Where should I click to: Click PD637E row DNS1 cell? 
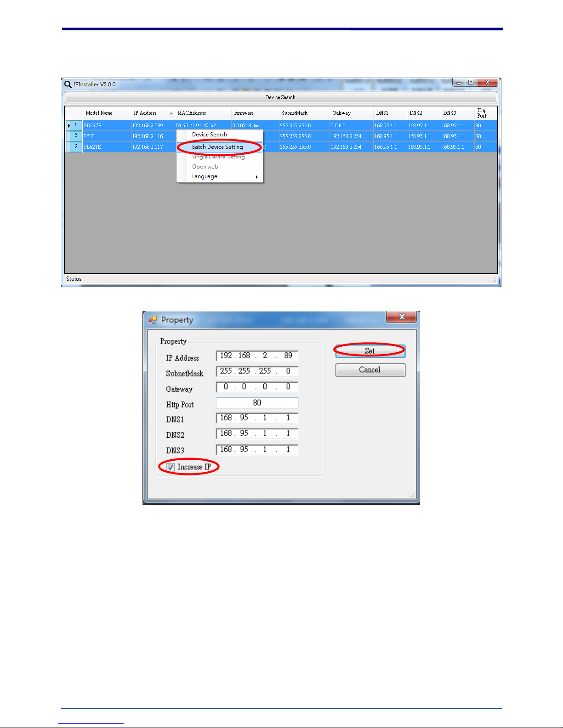[390, 125]
